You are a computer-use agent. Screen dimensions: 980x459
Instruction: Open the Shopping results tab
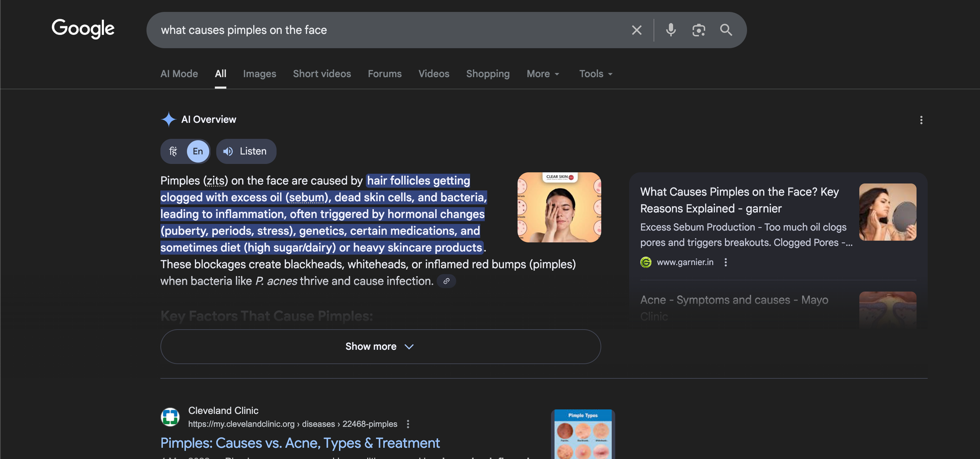click(x=488, y=73)
